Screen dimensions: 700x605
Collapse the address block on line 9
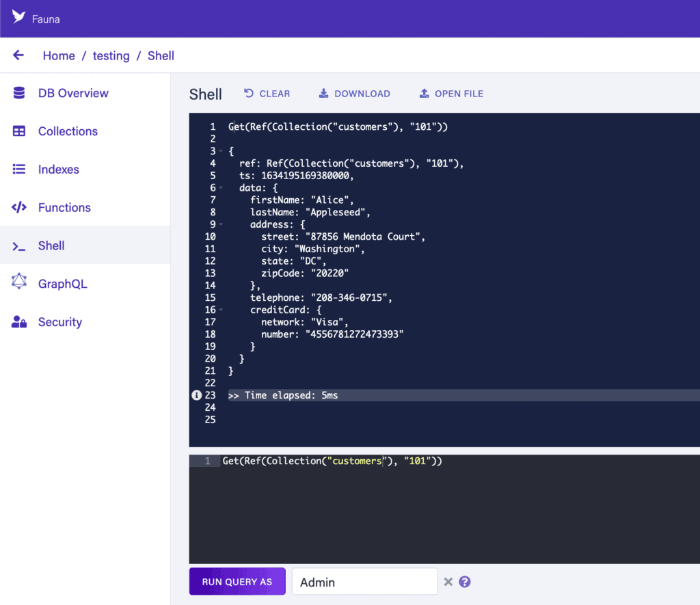[221, 225]
